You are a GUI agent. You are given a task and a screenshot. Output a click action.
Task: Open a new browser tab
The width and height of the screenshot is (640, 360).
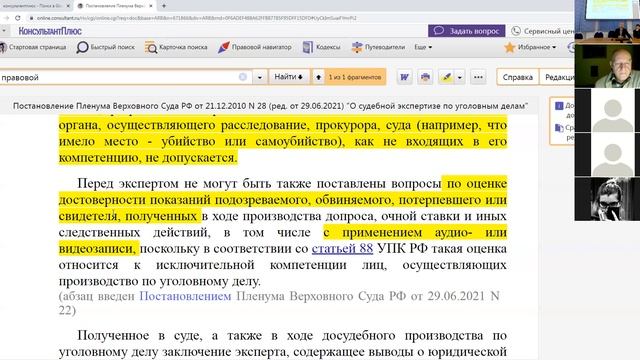(164, 6)
